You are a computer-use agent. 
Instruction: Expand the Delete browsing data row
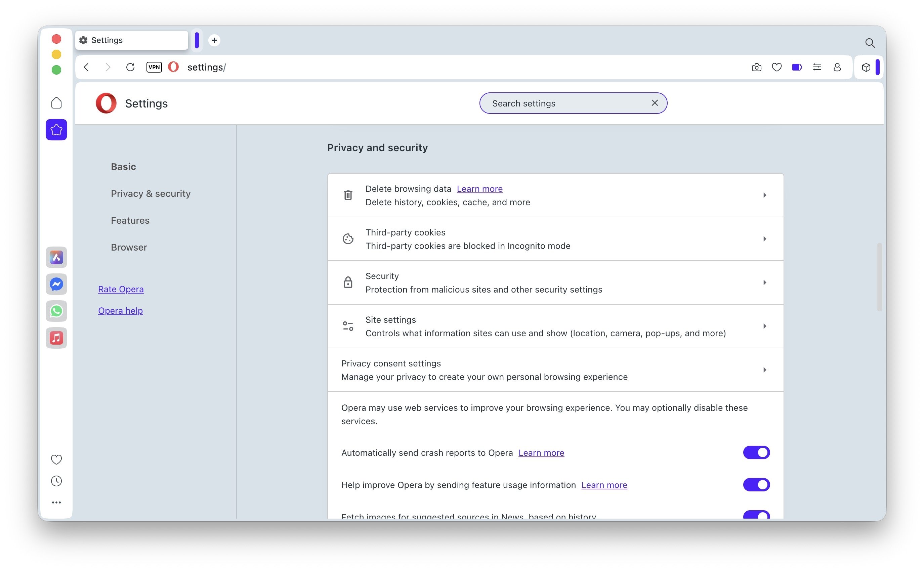764,195
